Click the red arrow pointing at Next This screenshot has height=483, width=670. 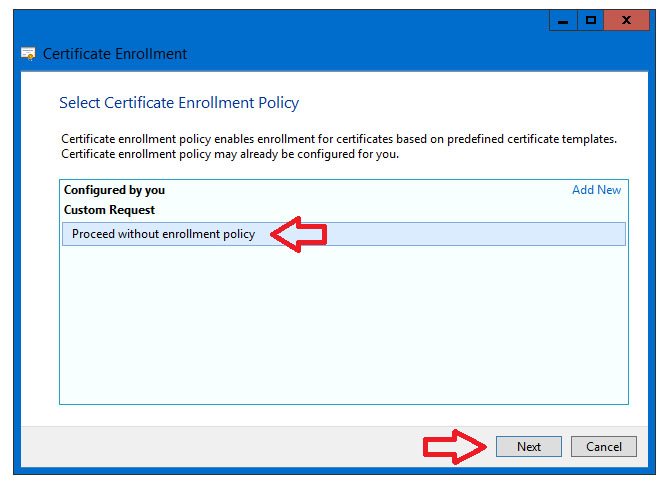pos(455,447)
